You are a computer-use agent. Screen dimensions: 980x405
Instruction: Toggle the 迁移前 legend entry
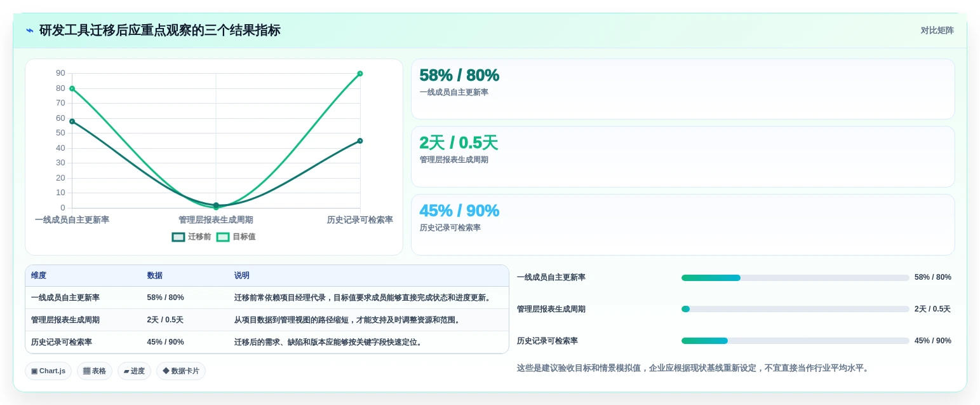(191, 237)
